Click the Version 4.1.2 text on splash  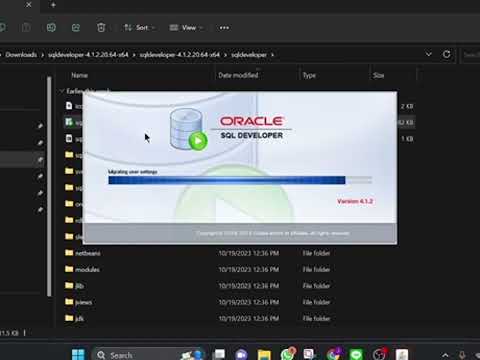tap(355, 201)
